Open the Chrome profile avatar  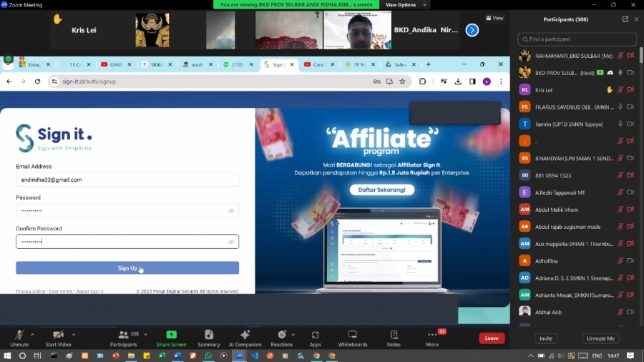[487, 82]
